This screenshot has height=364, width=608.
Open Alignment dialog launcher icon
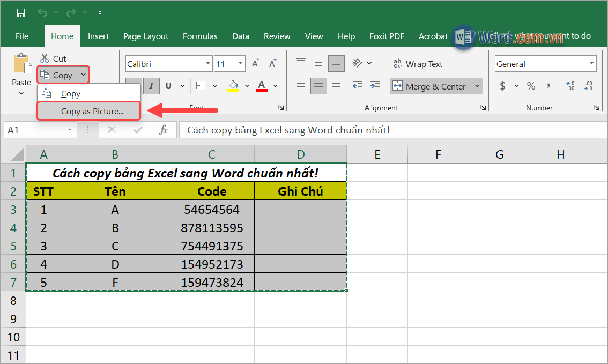coord(483,107)
